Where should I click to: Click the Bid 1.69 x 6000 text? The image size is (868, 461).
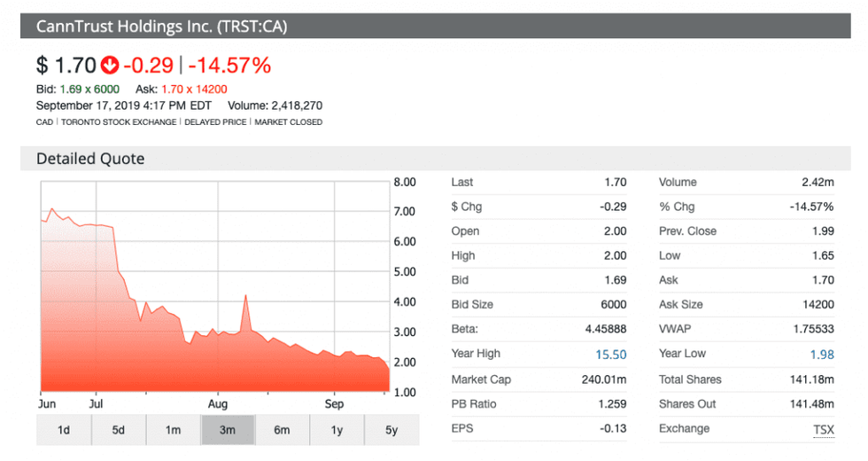78,90
